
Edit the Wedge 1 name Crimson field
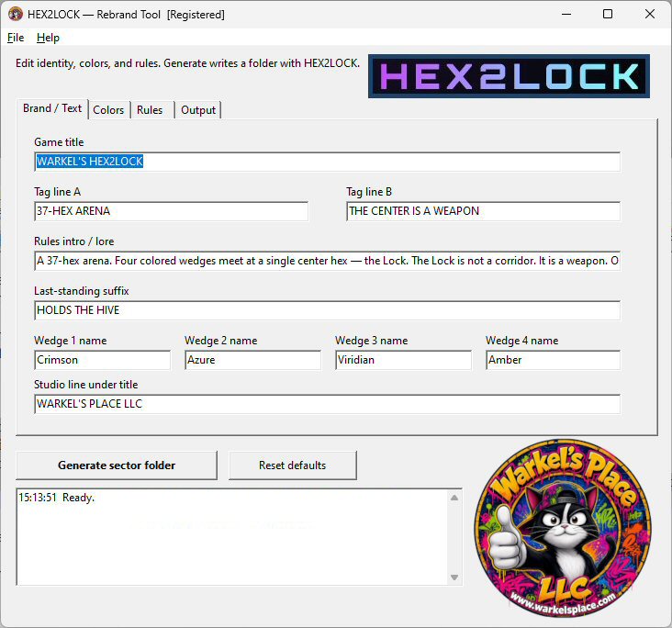pos(102,360)
